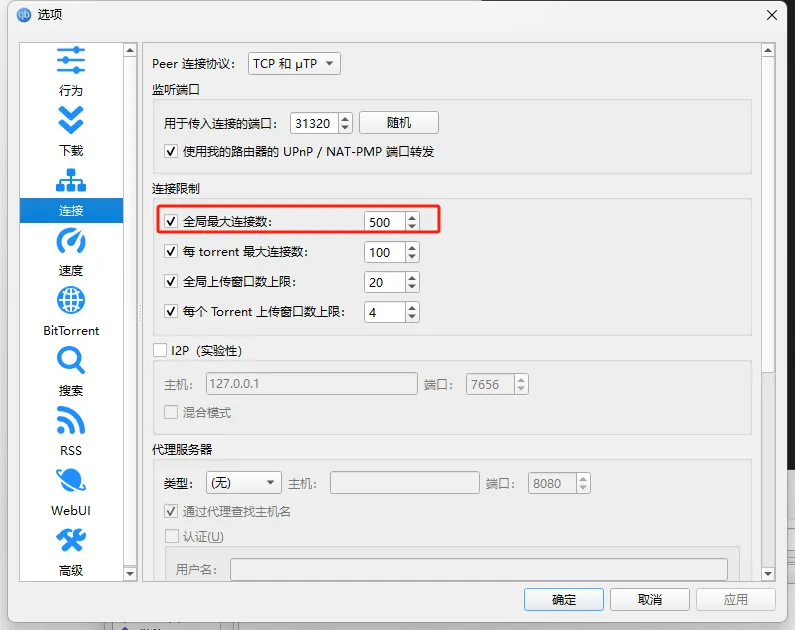Open the WebUI planet icon
Screen dimensions: 795x630
click(71, 480)
